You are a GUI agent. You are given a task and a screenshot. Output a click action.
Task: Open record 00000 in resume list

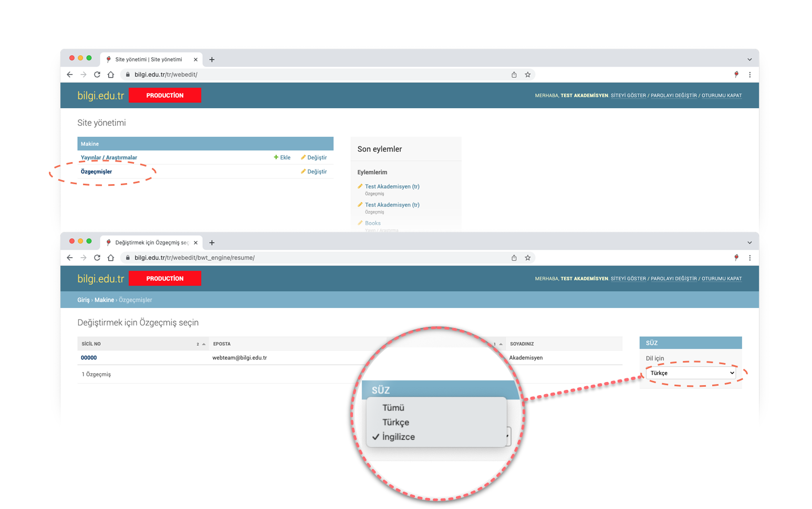89,358
